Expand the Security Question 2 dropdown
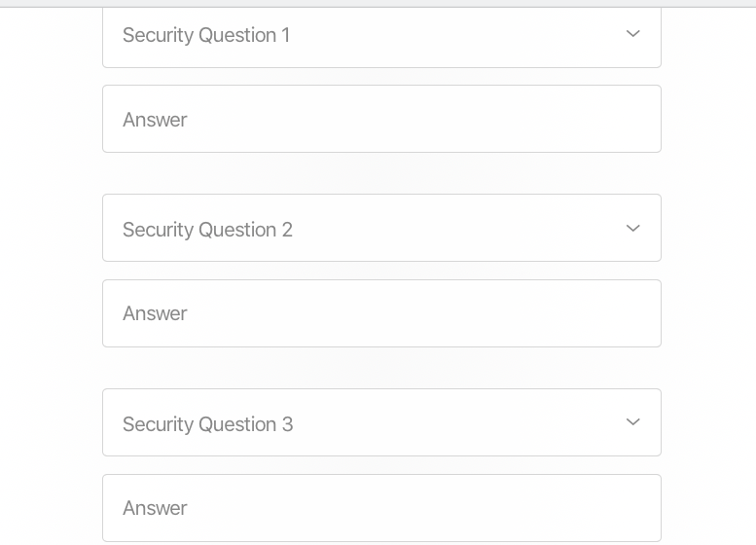 381,229
